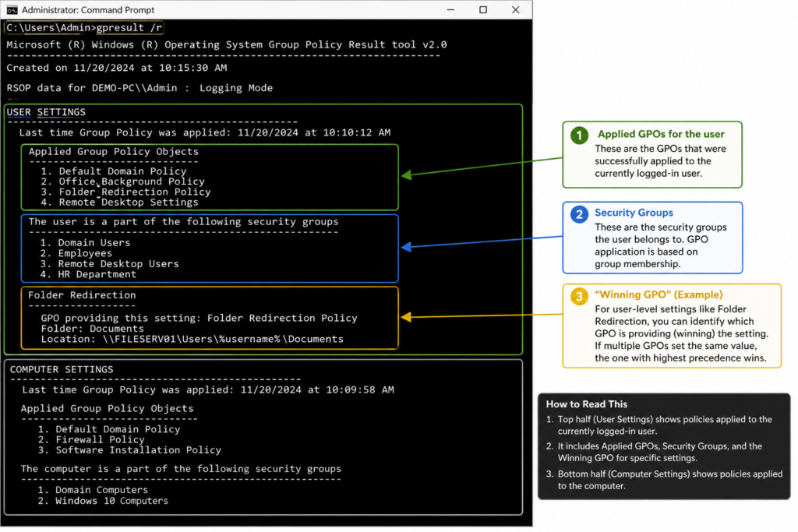The image size is (798, 532).
Task: Click '2. Windows 10 Computers' group entry
Action: [x=103, y=501]
